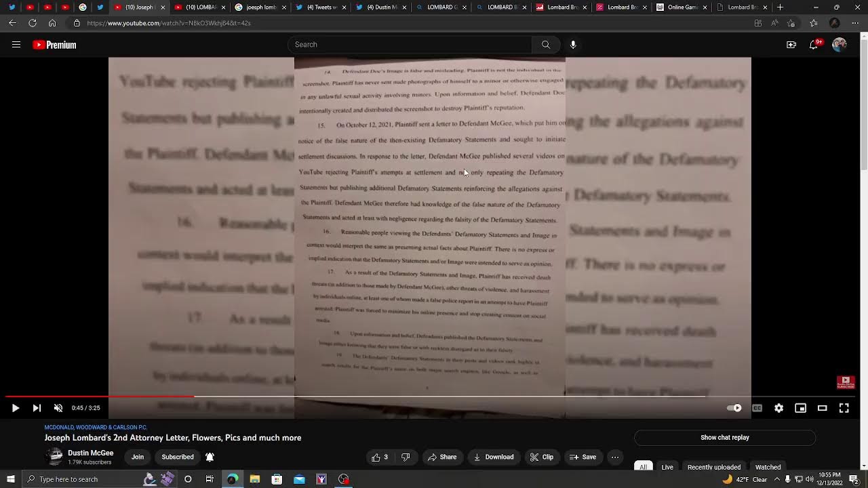Open the Create video menu
The width and height of the screenshot is (868, 488).
[791, 45]
